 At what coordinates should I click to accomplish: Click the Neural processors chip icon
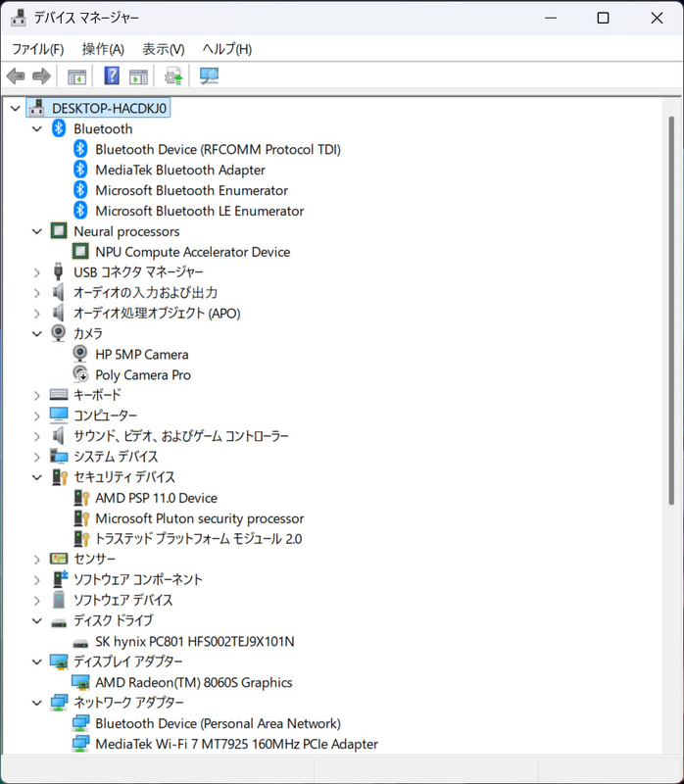[x=59, y=231]
